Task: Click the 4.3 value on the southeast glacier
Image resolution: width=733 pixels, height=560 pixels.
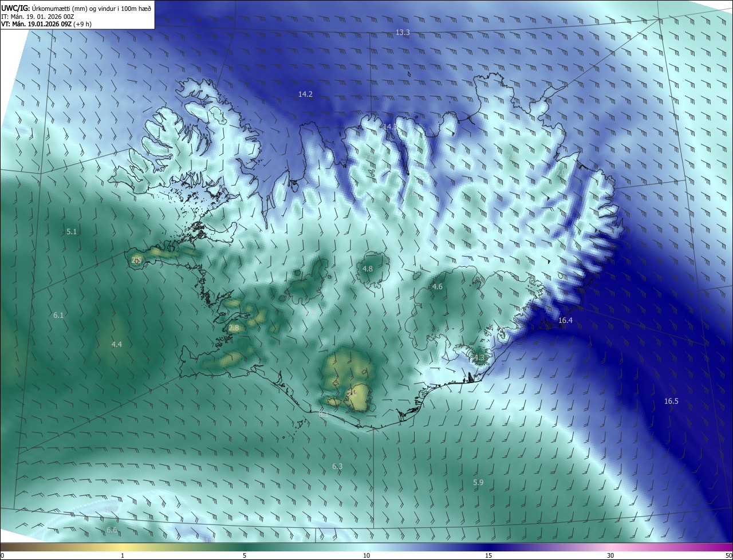Action: pos(479,358)
